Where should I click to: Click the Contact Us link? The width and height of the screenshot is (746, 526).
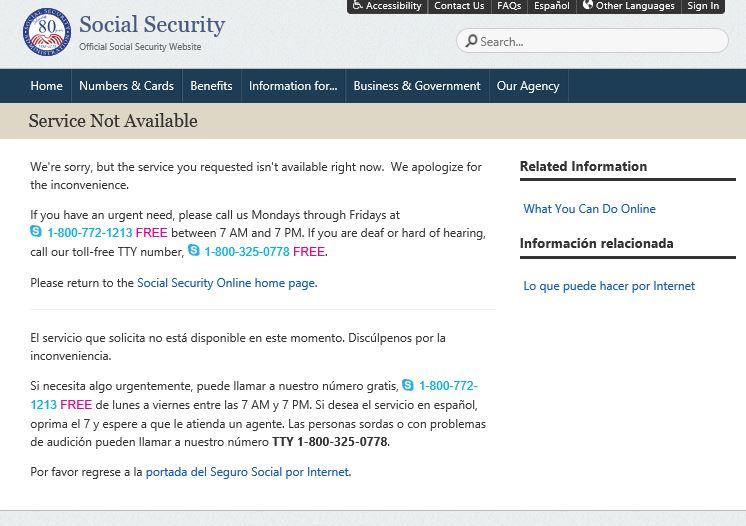coord(459,6)
